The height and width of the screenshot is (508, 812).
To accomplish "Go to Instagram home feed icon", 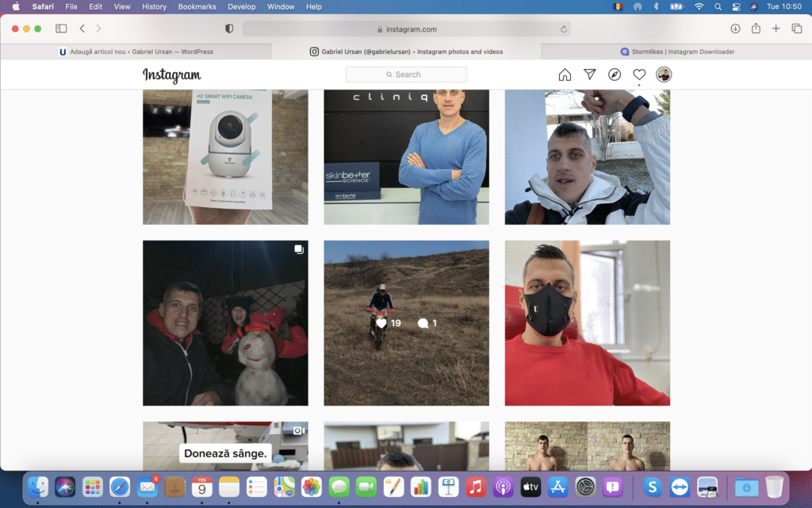I will tap(565, 75).
